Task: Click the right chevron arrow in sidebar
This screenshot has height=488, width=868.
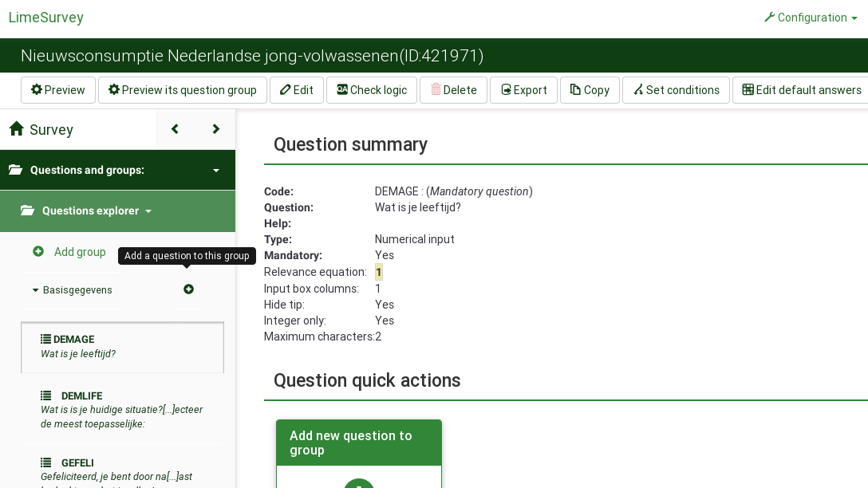Action: point(215,129)
